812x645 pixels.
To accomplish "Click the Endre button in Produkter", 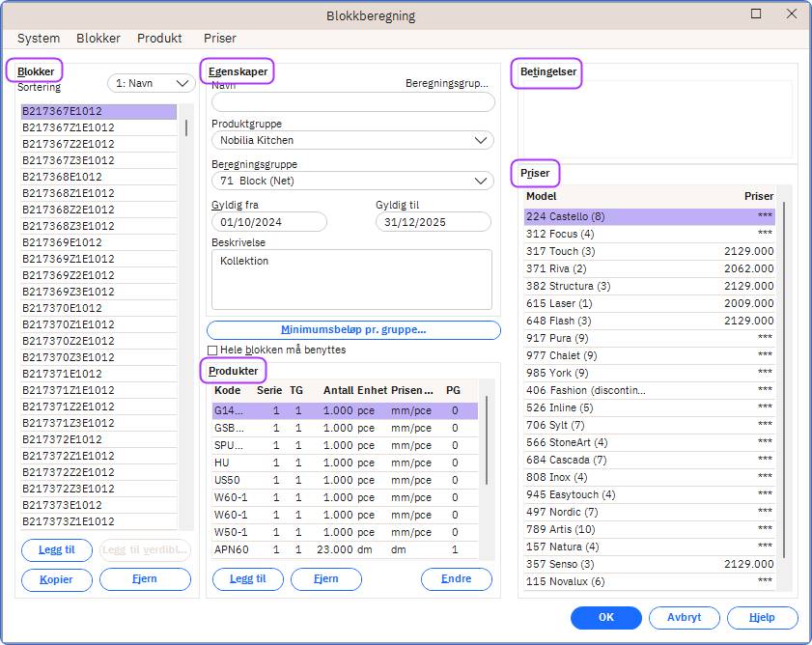I will point(456,579).
